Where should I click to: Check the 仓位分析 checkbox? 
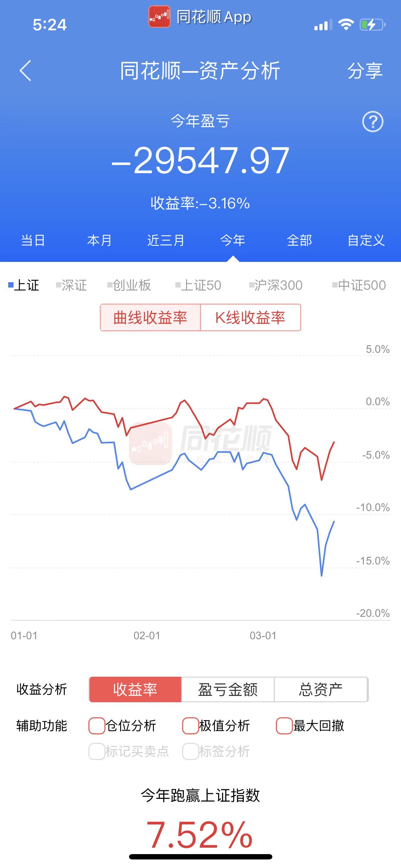[x=97, y=726]
